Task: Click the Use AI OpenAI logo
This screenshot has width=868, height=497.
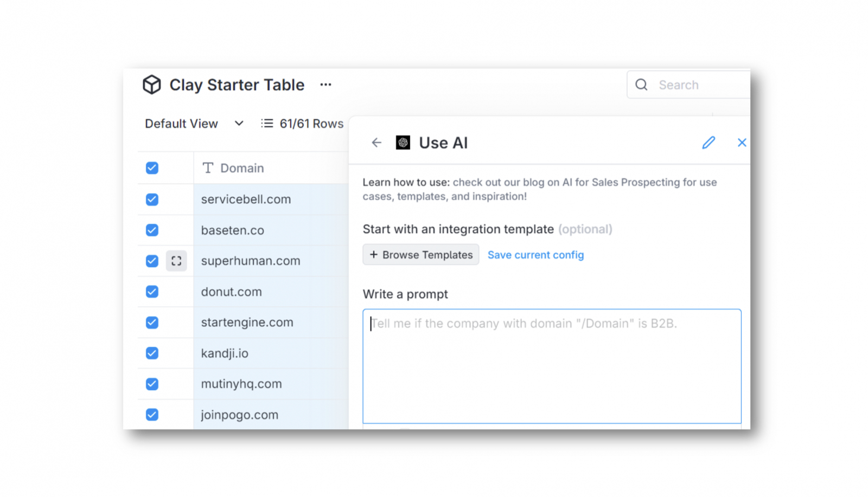Action: pyautogui.click(x=403, y=143)
